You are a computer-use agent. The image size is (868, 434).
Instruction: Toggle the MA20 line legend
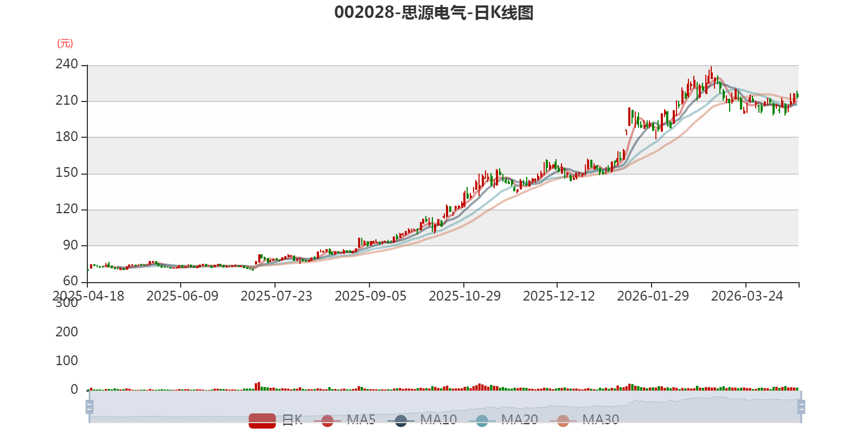503,420
